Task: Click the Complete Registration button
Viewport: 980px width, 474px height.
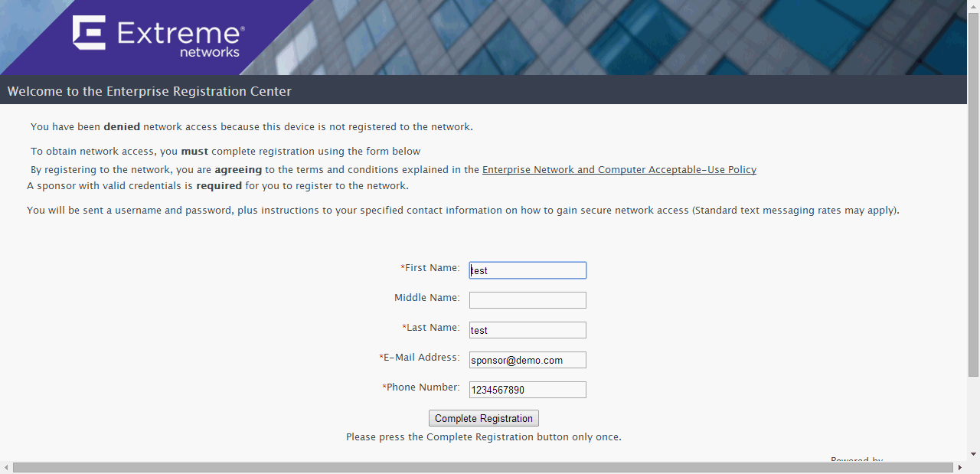Action: 483,418
